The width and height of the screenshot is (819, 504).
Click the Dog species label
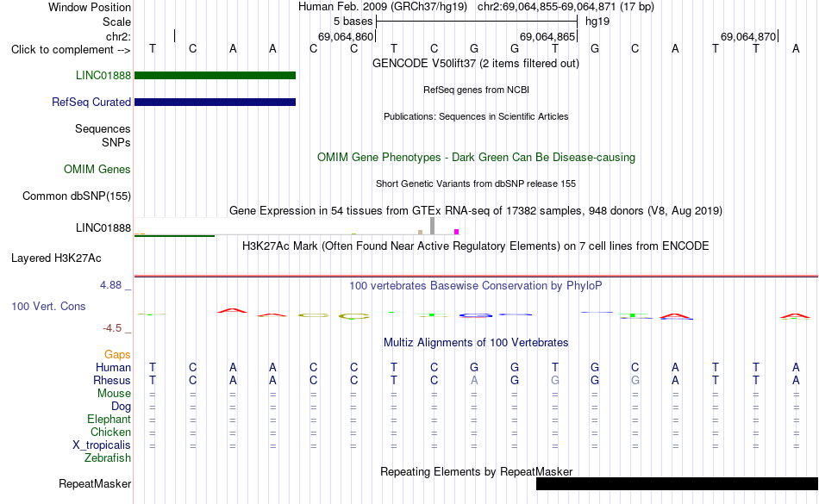click(121, 407)
